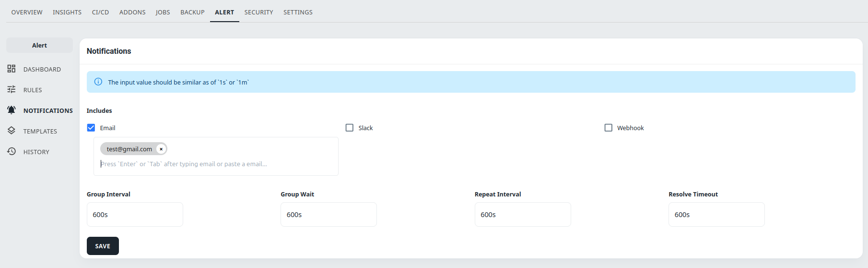Click the Rules sliders icon
The width and height of the screenshot is (868, 268).
(12, 89)
